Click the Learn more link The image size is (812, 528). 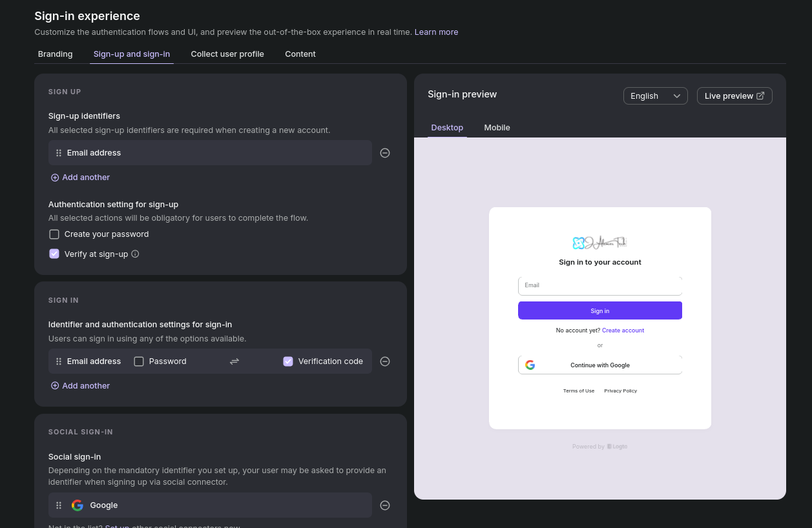[x=436, y=32]
